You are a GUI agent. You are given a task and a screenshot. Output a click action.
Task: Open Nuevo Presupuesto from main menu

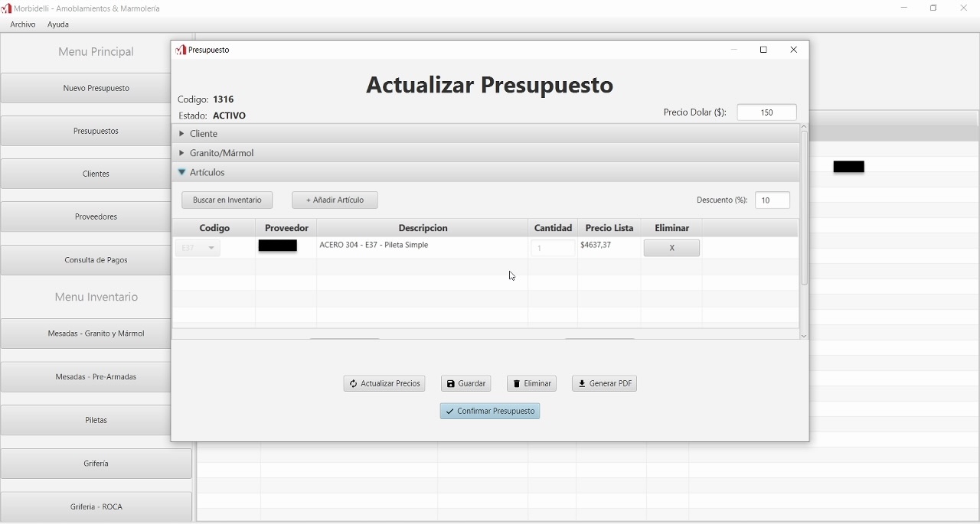[x=96, y=89]
